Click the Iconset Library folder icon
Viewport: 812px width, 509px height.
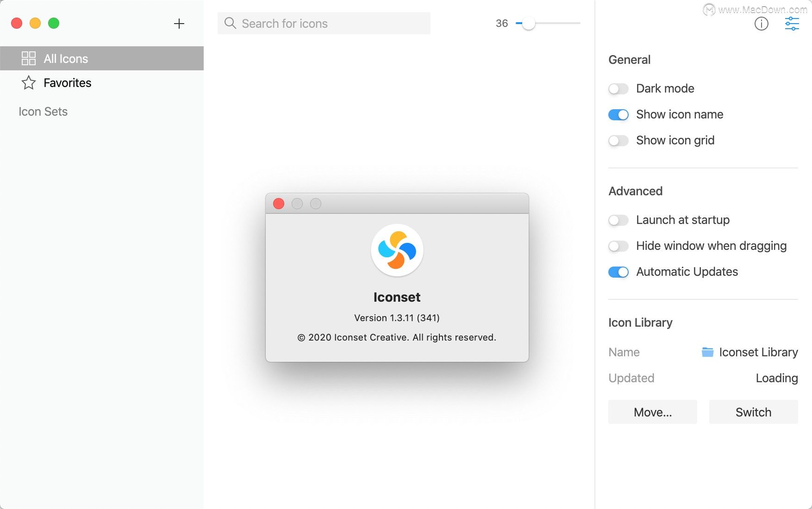707,352
